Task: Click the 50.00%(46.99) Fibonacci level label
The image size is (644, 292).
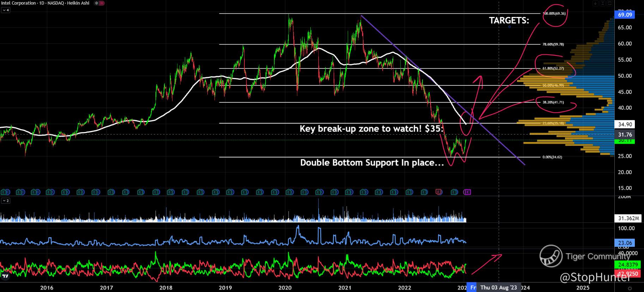Action: click(553, 85)
